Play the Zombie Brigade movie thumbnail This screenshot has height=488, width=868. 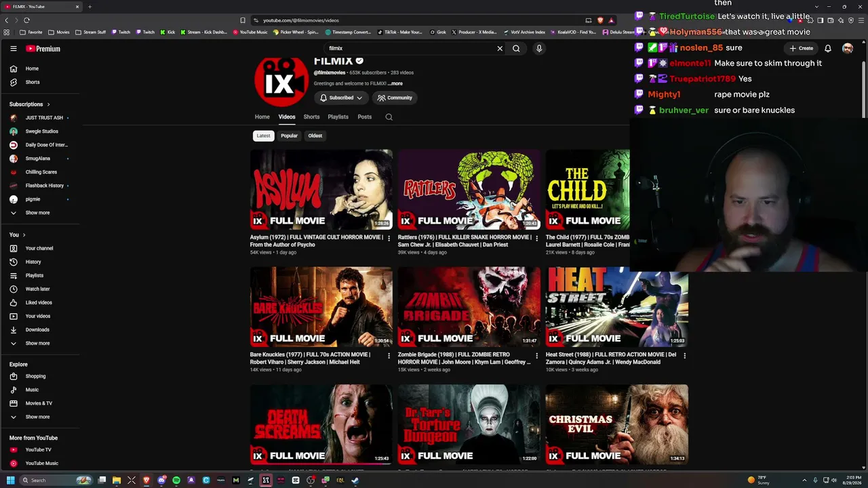[469, 307]
